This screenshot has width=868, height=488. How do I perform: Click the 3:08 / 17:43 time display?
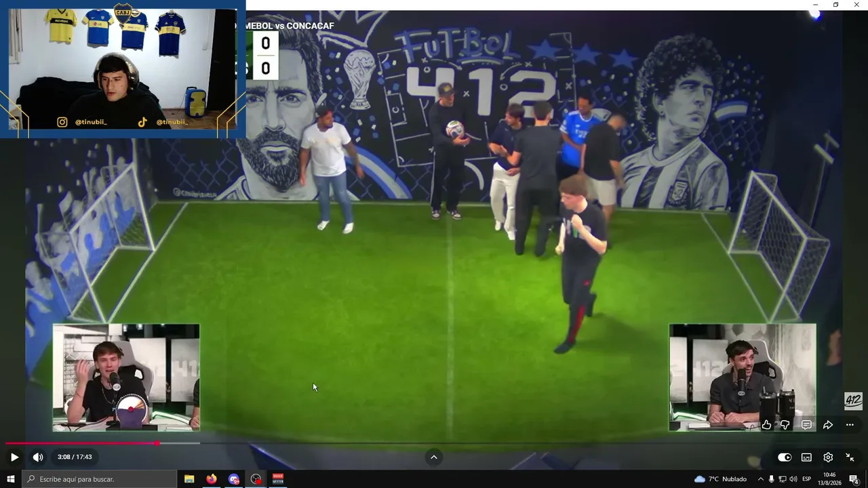pyautogui.click(x=75, y=457)
